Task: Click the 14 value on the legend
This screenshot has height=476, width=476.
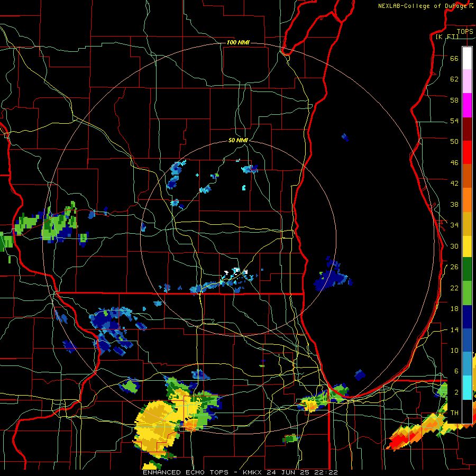Action: [x=454, y=329]
